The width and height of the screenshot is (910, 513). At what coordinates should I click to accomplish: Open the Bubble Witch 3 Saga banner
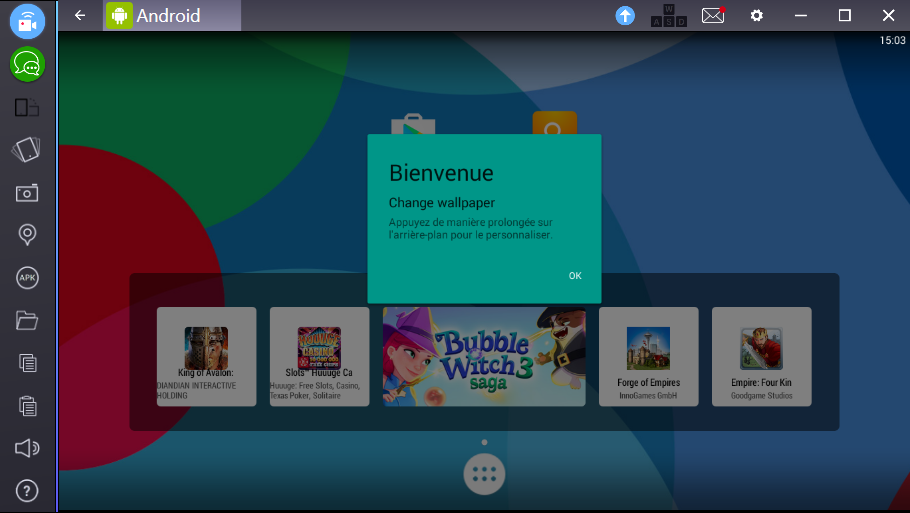tap(484, 356)
